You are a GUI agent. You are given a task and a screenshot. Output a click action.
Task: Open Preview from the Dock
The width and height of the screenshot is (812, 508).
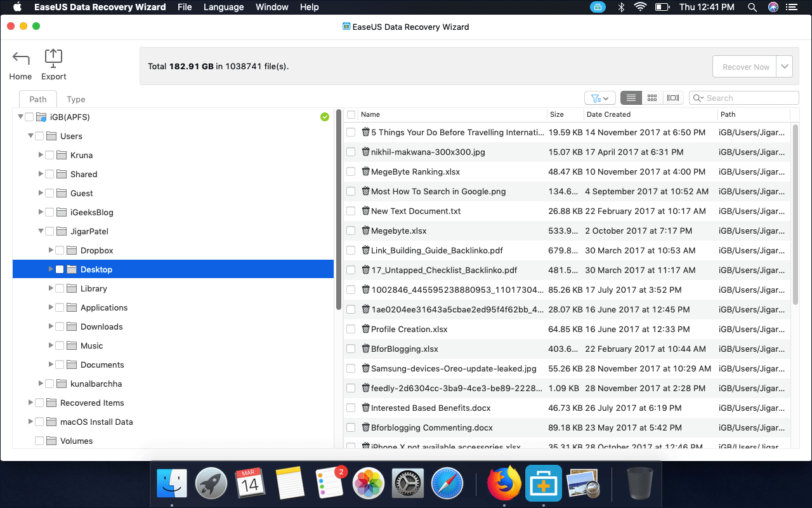(584, 485)
